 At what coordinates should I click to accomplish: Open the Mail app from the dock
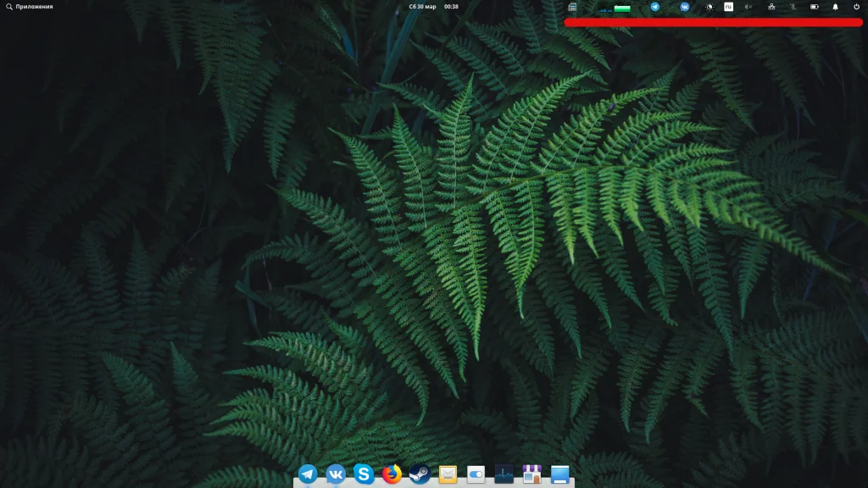(x=448, y=474)
